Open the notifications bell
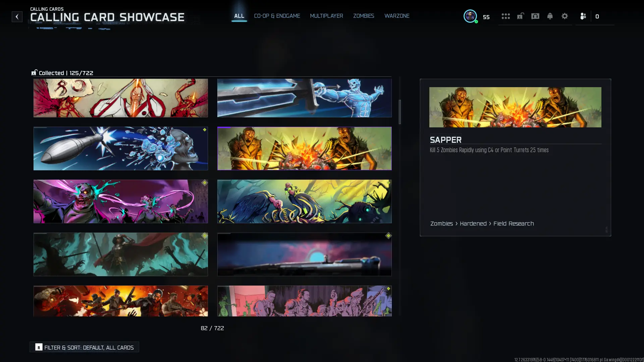The image size is (644, 362). (x=550, y=16)
